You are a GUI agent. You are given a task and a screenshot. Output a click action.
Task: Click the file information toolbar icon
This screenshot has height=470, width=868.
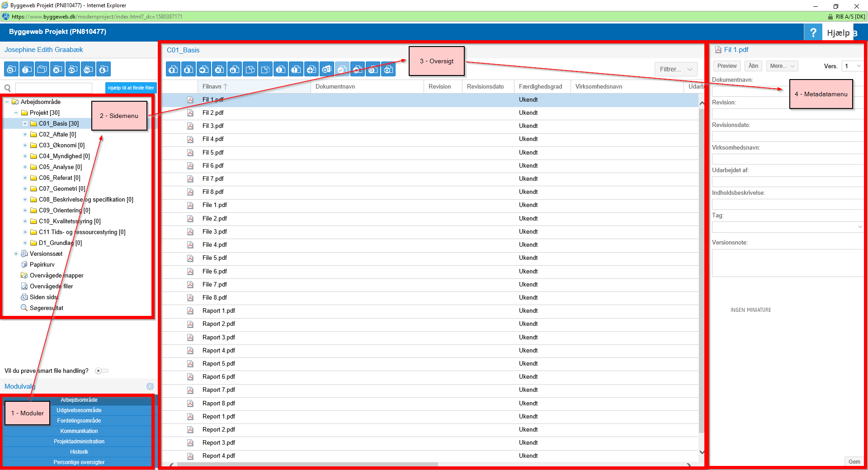click(x=281, y=70)
